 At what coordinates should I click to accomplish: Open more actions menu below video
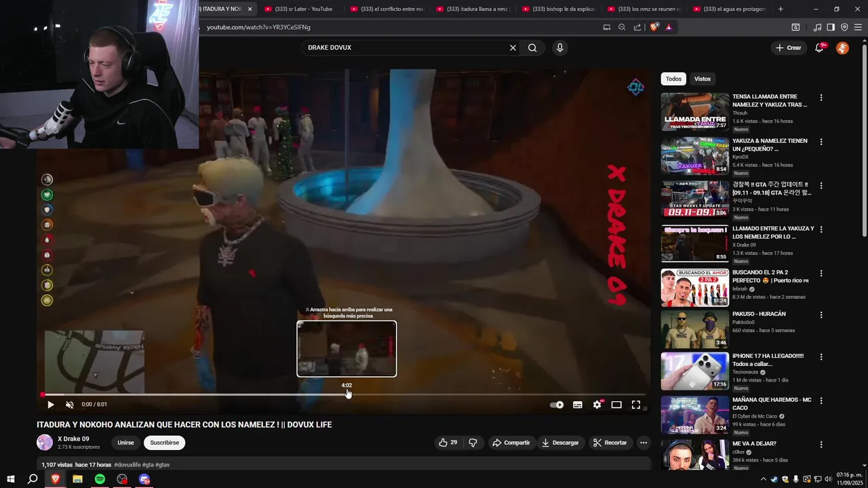tap(644, 443)
